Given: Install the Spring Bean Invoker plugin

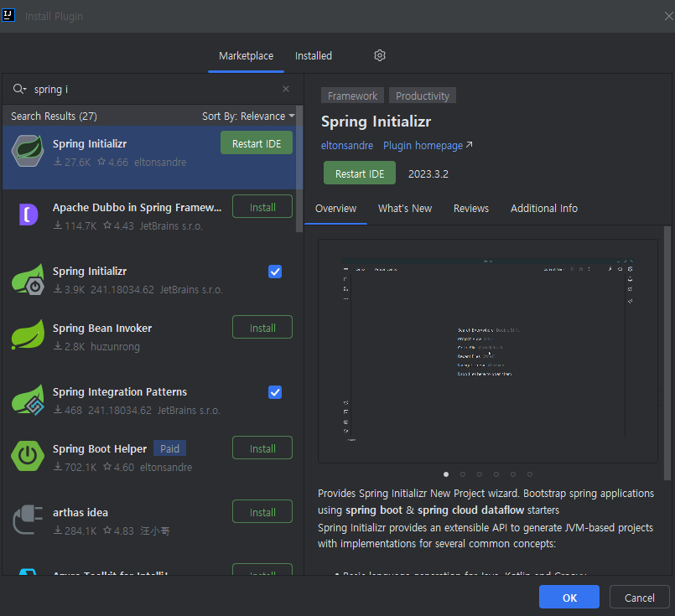Looking at the screenshot, I should click(262, 328).
